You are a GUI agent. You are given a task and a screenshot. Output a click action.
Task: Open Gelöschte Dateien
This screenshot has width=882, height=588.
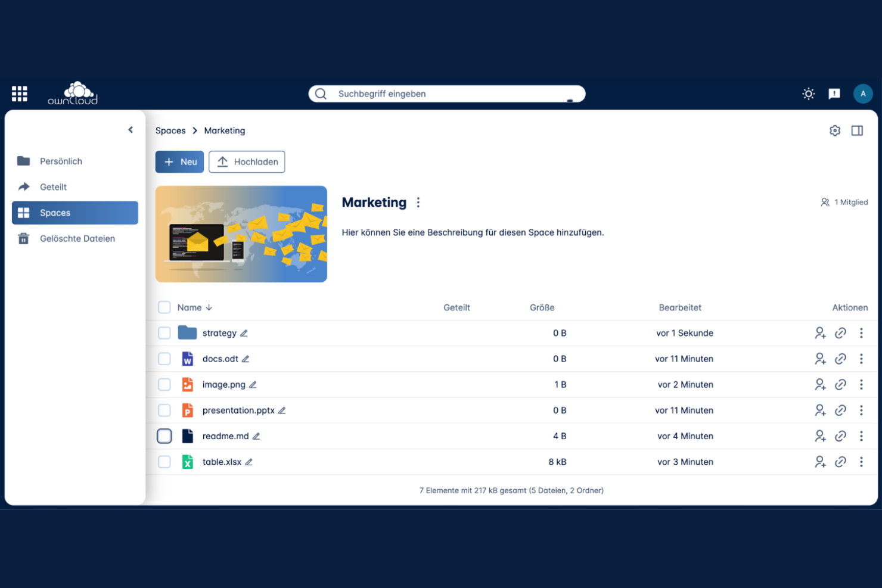click(77, 238)
